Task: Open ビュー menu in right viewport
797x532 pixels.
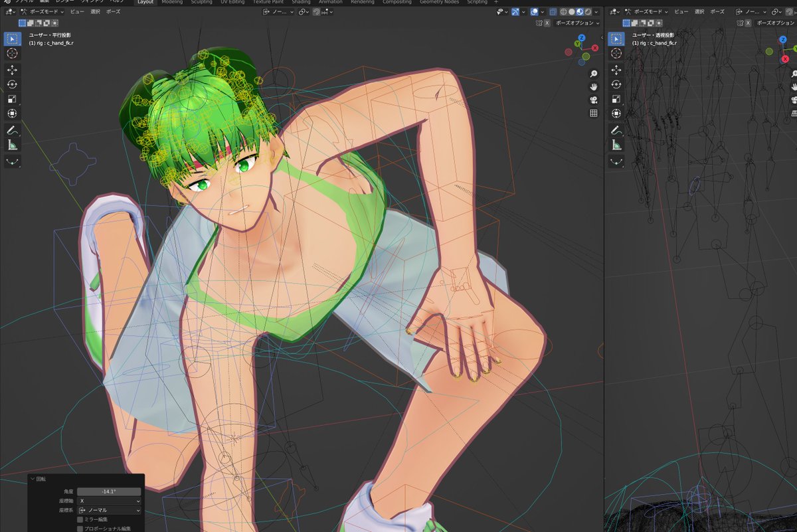Action: [681, 11]
